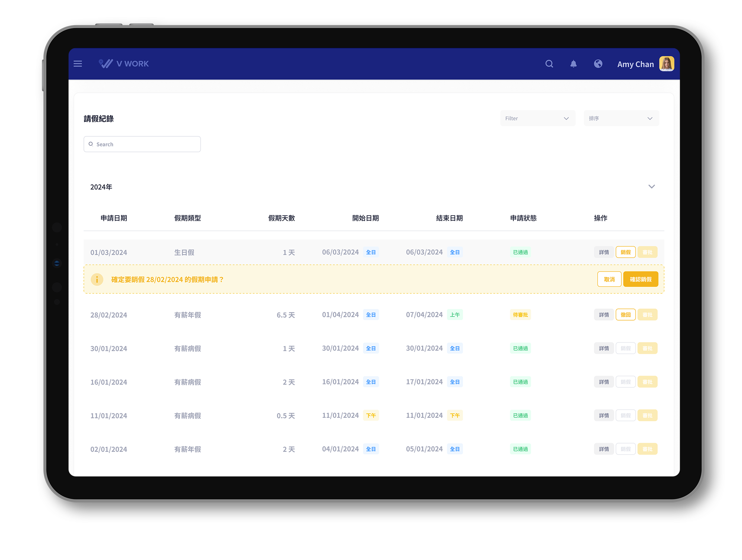The image size is (742, 560).
Task: Open 詳情 for the 30/01/2024 sick leave
Action: click(x=604, y=348)
